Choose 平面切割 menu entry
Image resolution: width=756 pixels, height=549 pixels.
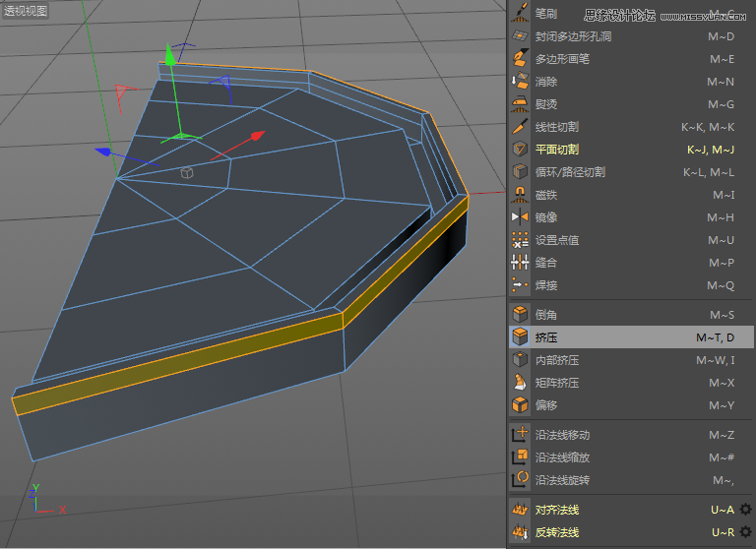click(632, 150)
